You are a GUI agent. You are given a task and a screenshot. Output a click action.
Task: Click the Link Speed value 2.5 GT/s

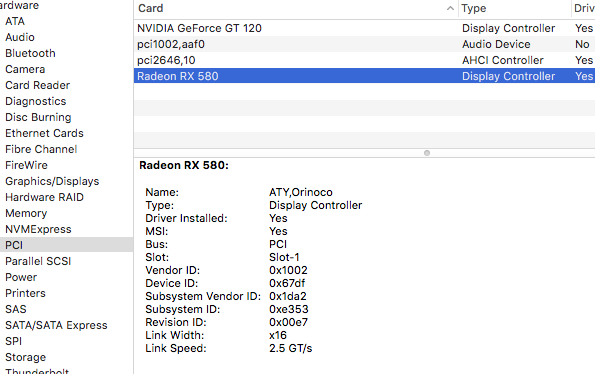(291, 348)
